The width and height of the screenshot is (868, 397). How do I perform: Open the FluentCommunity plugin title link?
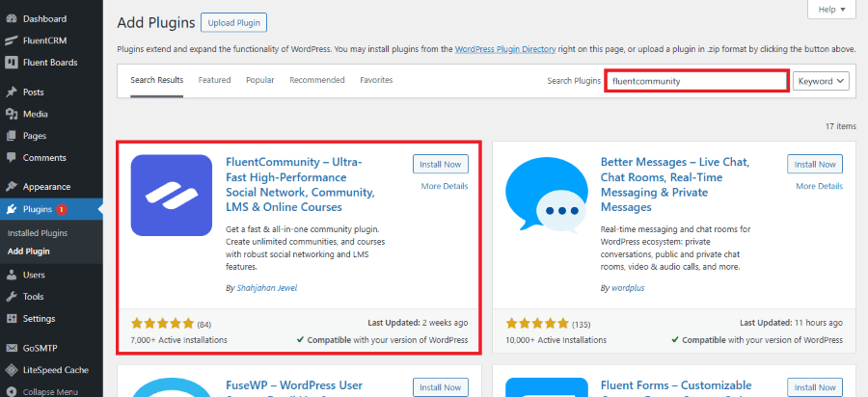click(x=301, y=185)
